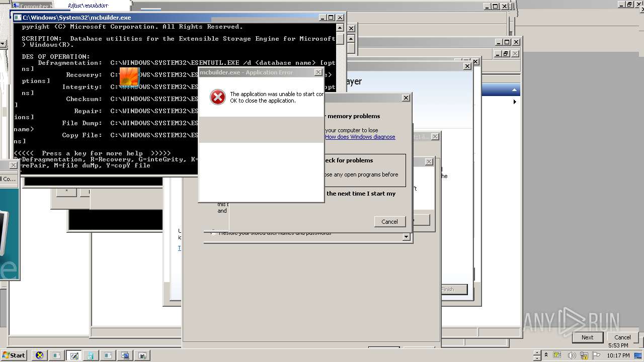644x362 pixels.
Task: Select the active pencil-icon taskbar button
Action: [x=74, y=355]
